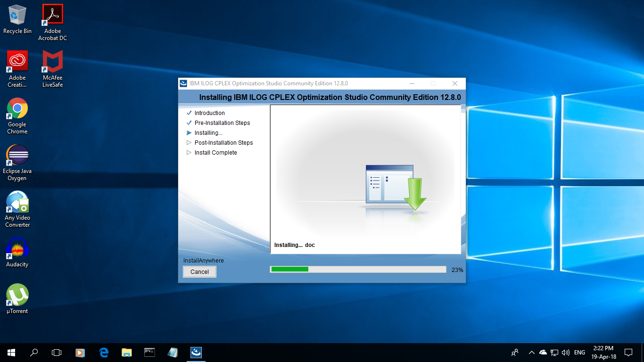
Task: Open the volume speaker tray icon
Action: click(566, 352)
